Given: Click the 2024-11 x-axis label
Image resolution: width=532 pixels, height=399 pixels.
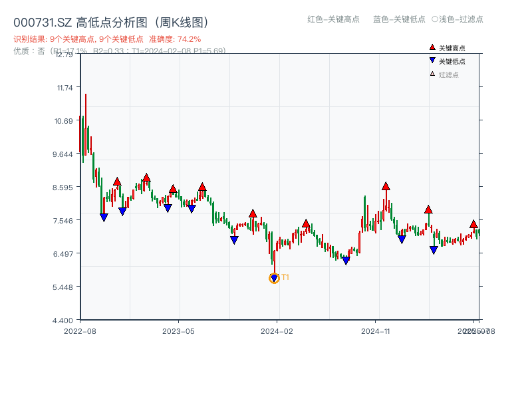Looking at the screenshot, I should (x=375, y=331).
